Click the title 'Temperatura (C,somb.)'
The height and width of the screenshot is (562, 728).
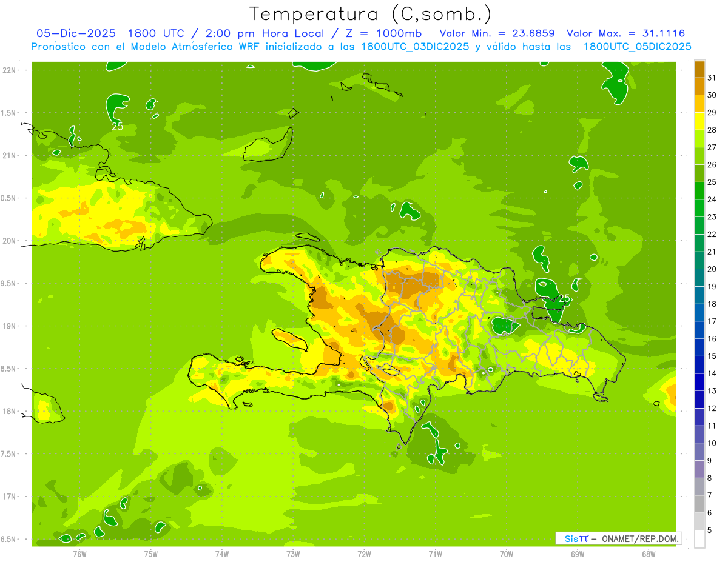tap(370, 14)
